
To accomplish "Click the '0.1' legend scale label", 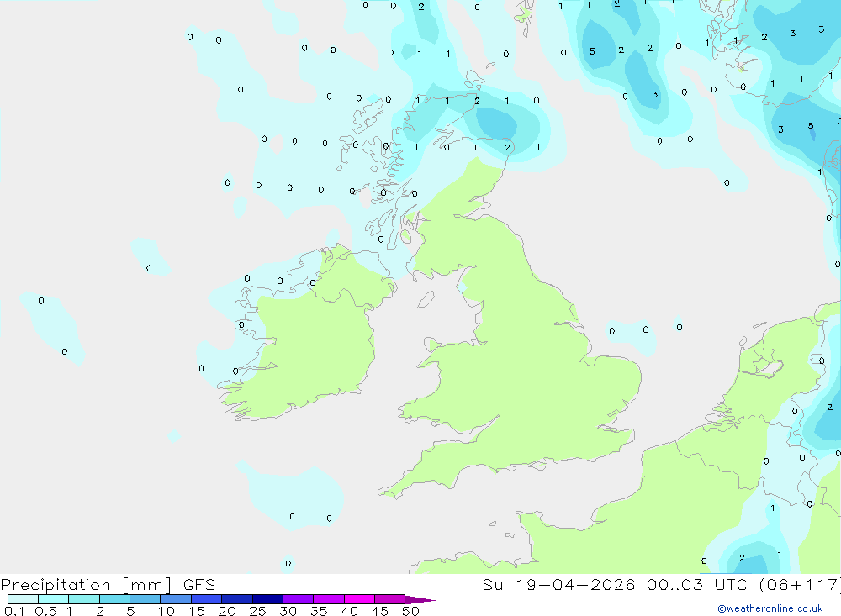I will click(x=14, y=611).
